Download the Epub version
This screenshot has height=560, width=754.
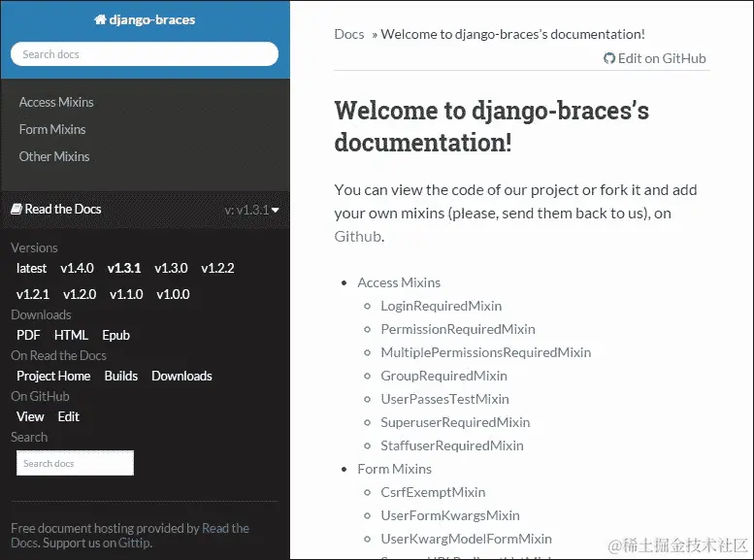click(x=115, y=336)
